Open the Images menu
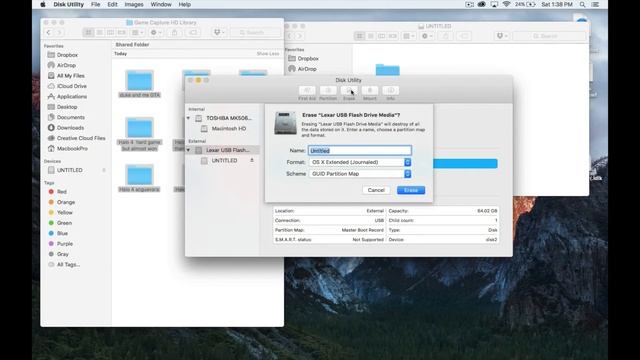Viewport: 640px width, 360px height. coord(134,4)
